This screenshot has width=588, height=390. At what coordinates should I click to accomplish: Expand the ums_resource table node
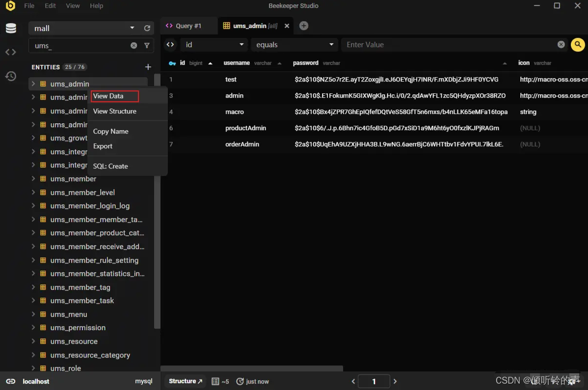[x=33, y=341]
